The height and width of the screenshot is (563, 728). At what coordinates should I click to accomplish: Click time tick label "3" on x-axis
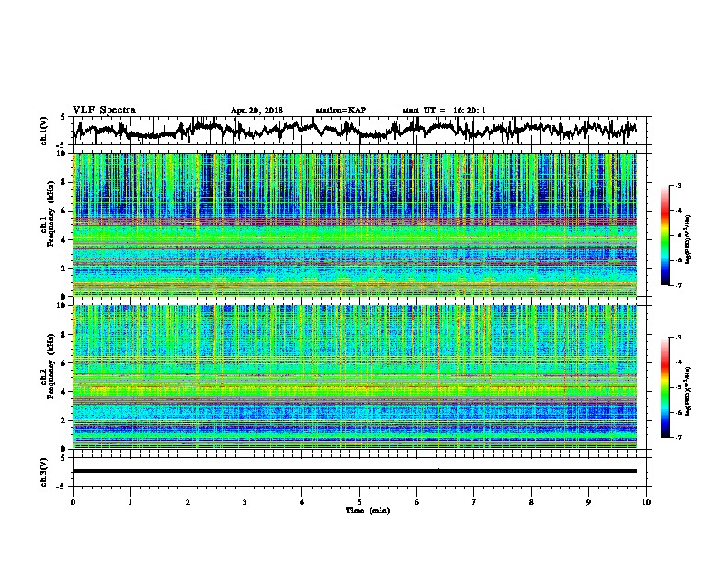(245, 502)
